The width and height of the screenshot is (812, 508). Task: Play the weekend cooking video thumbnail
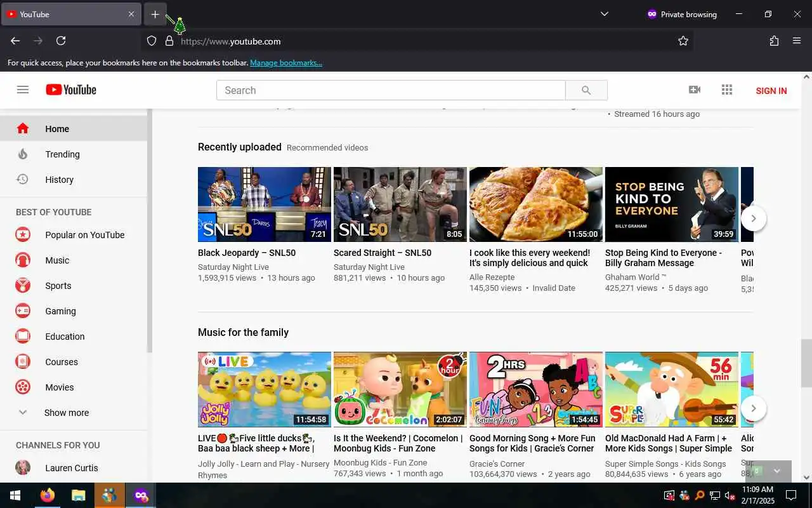(536, 204)
